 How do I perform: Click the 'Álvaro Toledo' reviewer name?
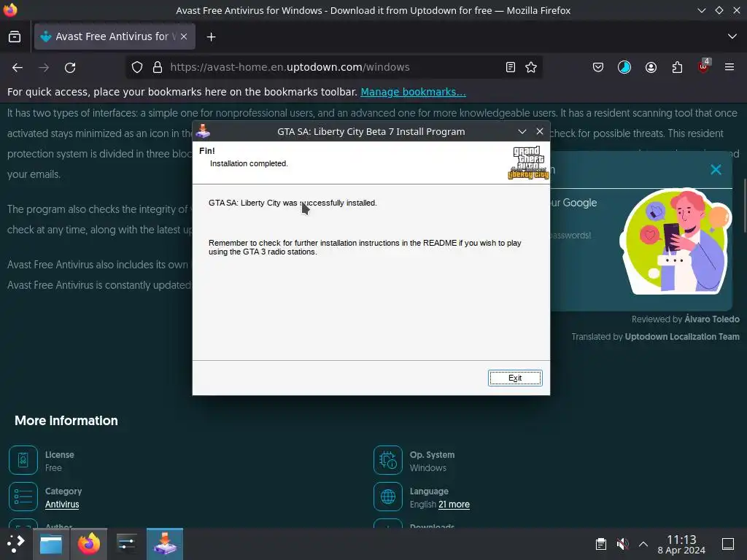pos(712,319)
